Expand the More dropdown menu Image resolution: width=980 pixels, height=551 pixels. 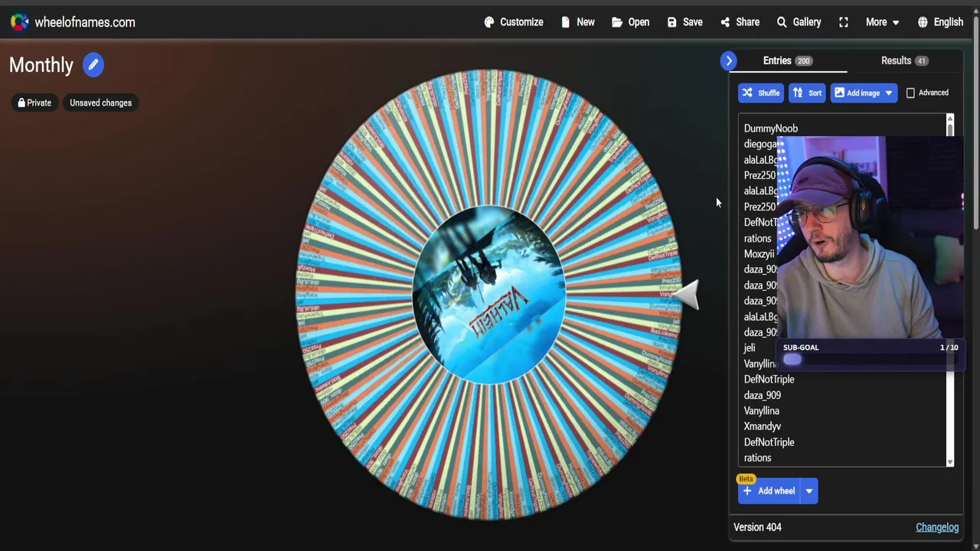click(882, 22)
